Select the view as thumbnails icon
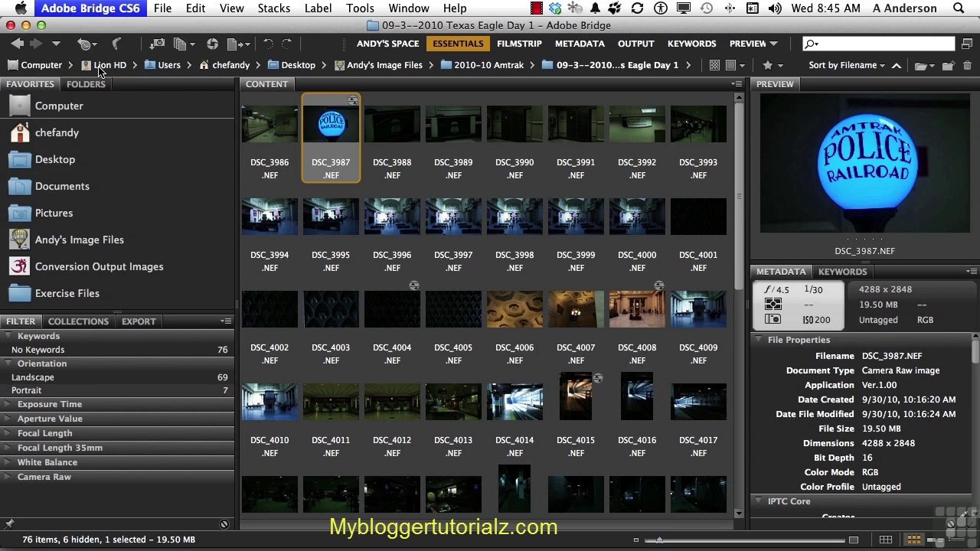The height and width of the screenshot is (551, 980). point(913,540)
